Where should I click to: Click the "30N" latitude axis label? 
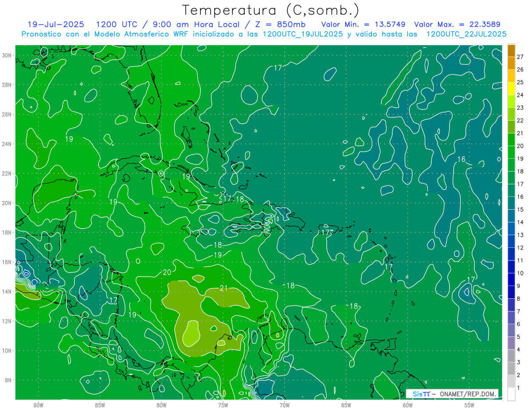[7, 55]
